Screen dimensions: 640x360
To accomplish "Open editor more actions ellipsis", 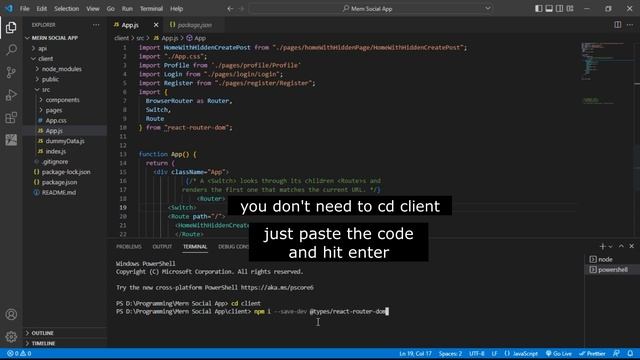I will pos(630,25).
